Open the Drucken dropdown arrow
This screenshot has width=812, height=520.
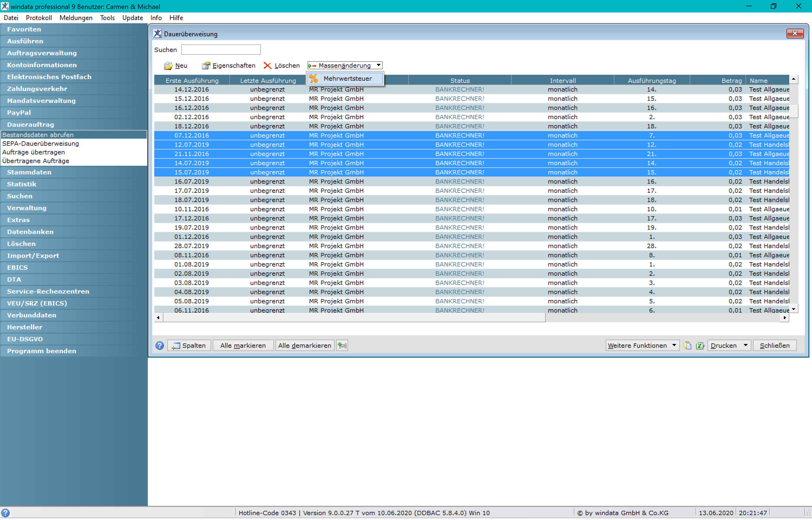click(745, 345)
